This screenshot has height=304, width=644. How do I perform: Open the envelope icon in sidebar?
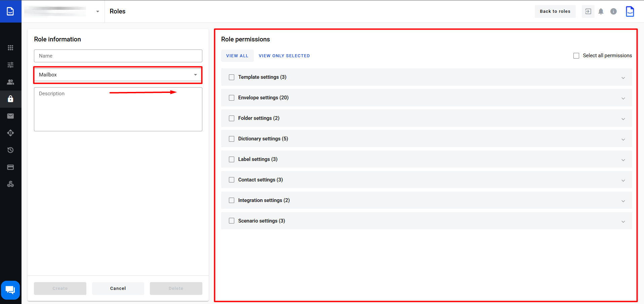coord(10,116)
